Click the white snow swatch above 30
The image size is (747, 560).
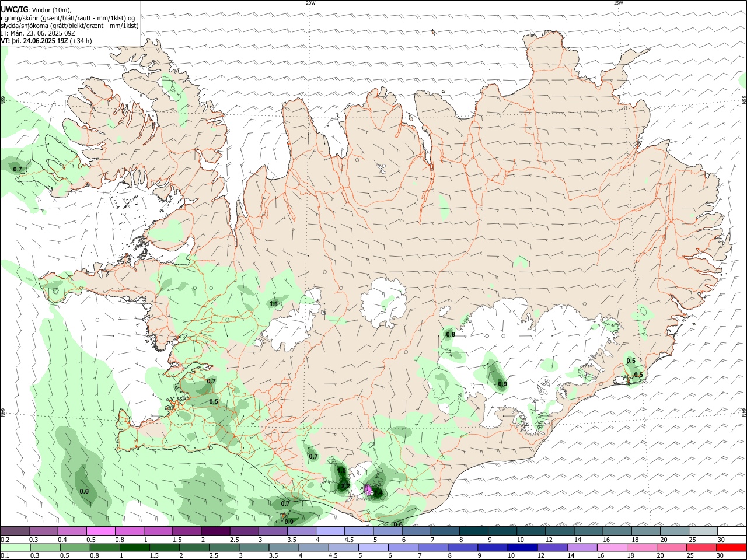pyautogui.click(x=732, y=531)
